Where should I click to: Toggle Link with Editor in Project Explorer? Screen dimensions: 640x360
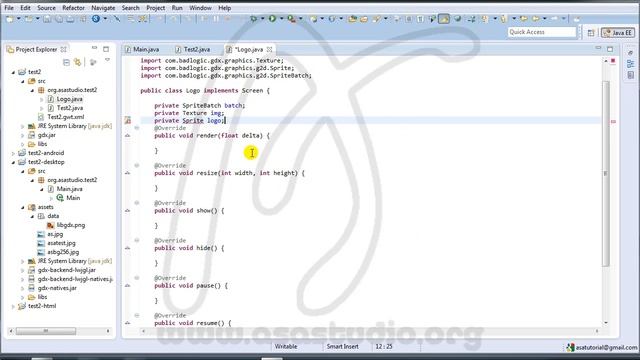click(78, 62)
